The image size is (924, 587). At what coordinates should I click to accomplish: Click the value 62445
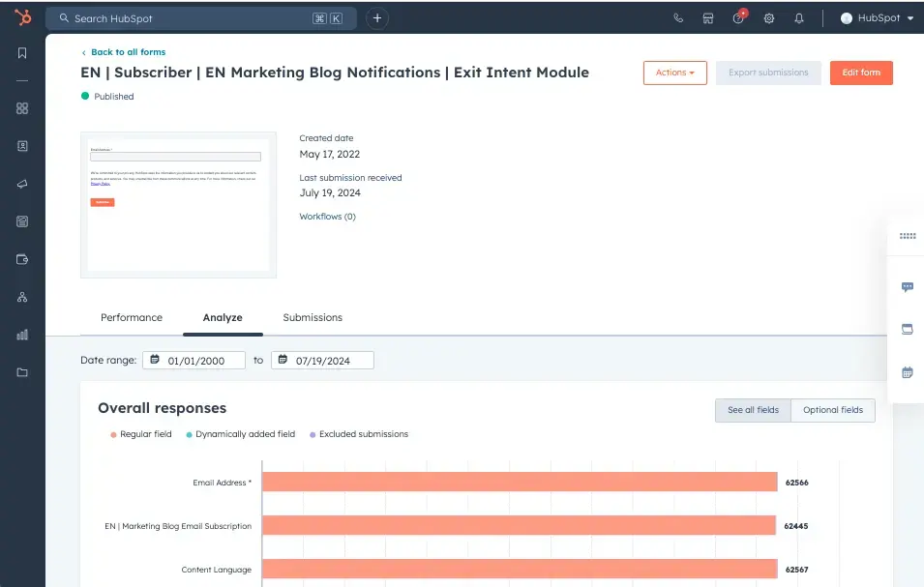tap(795, 526)
